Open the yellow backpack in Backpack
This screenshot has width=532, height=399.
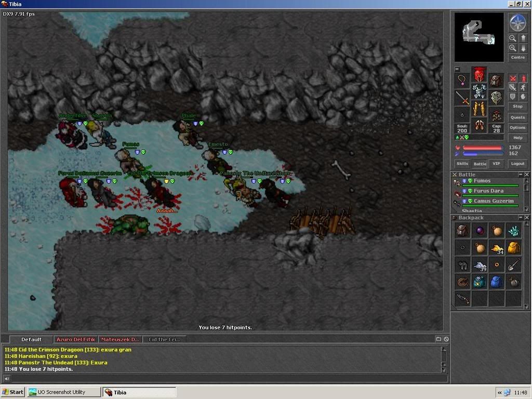pyautogui.click(x=514, y=248)
